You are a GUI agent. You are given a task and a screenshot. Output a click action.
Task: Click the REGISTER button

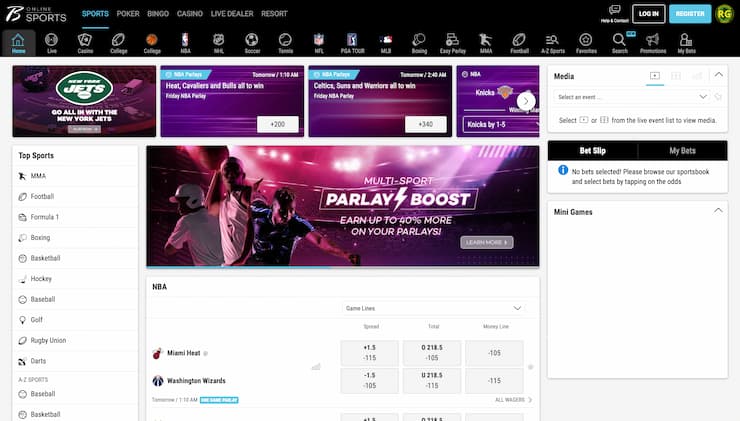tap(690, 14)
